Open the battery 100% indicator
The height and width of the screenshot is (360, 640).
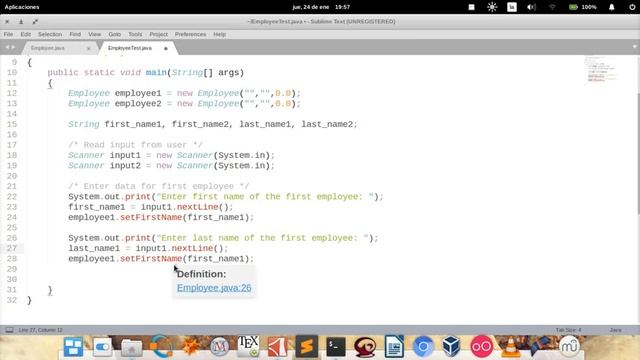583,7
